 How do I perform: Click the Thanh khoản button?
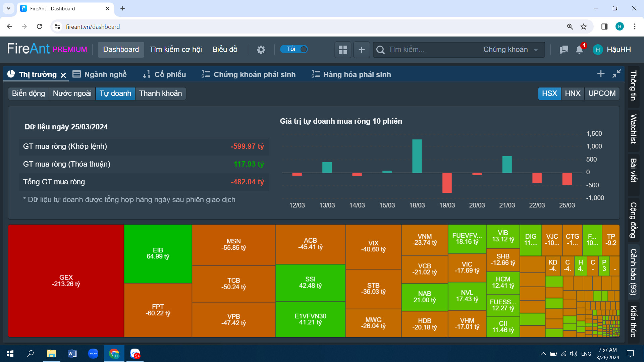click(x=160, y=93)
